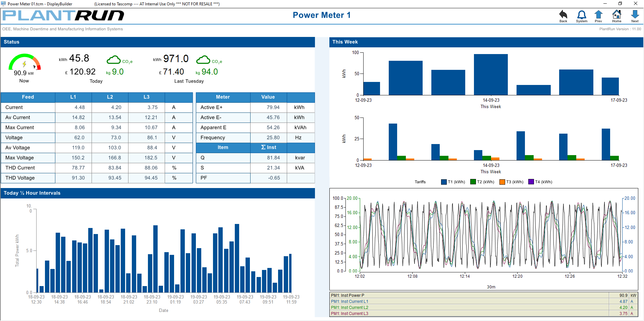Image resolution: width=644 pixels, height=321 pixels.
Task: Click the PlantRun logo
Action: pyautogui.click(x=63, y=15)
